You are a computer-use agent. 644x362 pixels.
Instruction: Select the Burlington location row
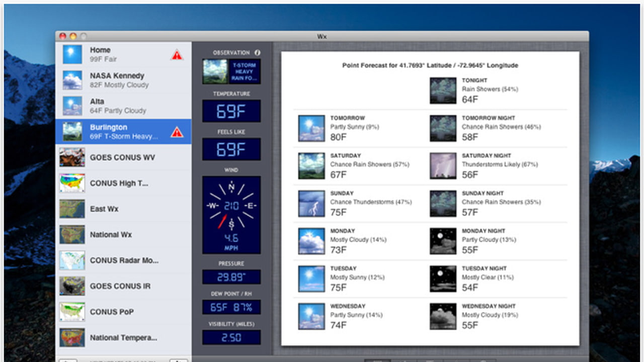(123, 132)
